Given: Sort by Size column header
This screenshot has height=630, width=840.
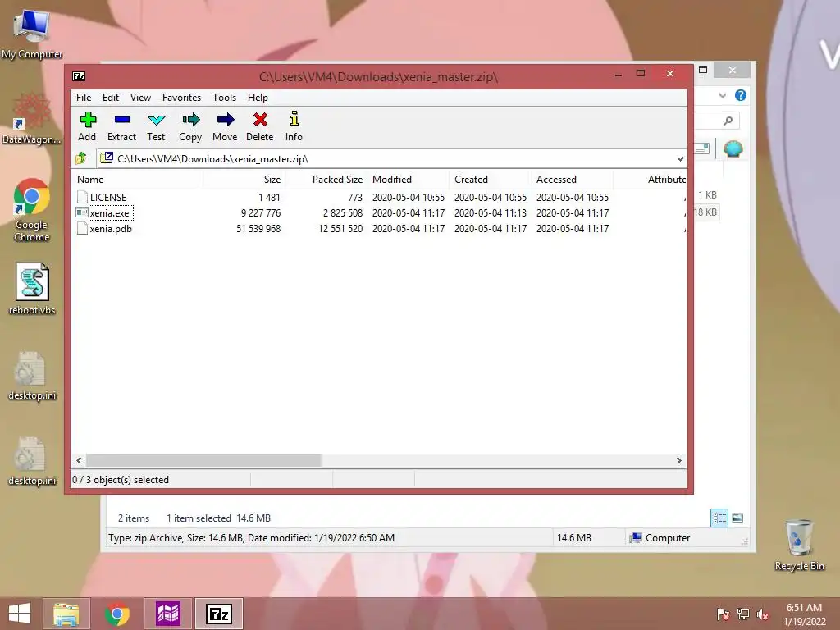Looking at the screenshot, I should (244, 180).
